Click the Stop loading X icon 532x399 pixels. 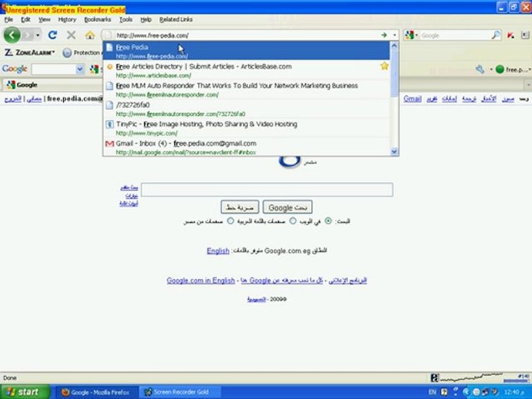(x=71, y=35)
